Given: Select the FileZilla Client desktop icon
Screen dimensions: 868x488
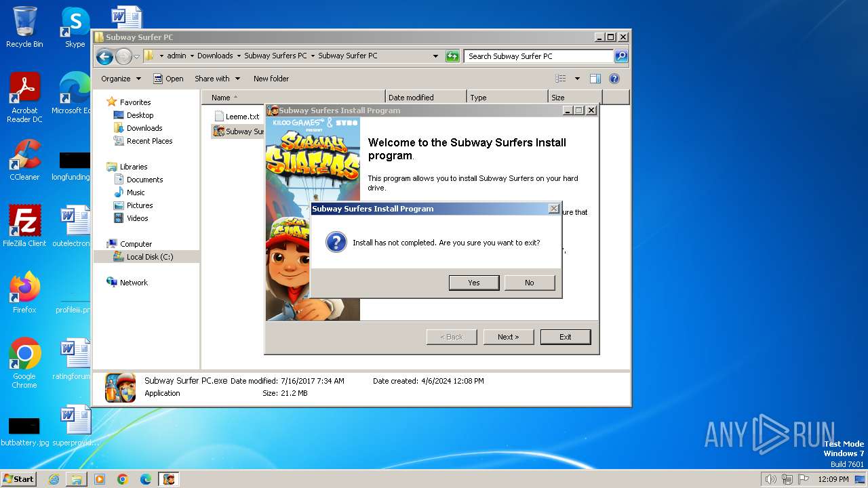Looking at the screenshot, I should [24, 226].
